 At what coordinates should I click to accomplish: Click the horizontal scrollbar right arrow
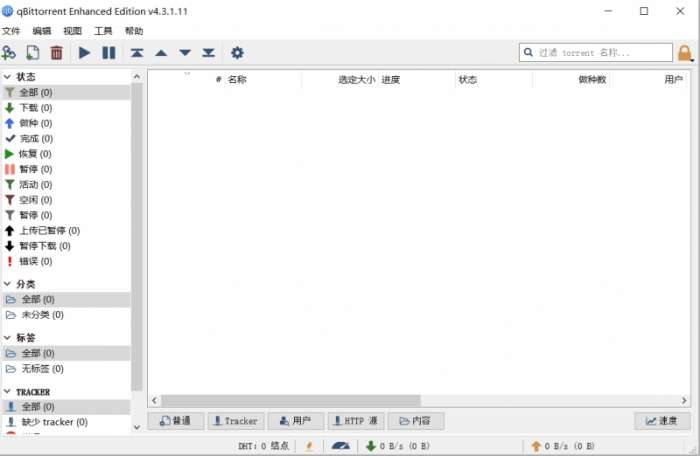tap(684, 401)
